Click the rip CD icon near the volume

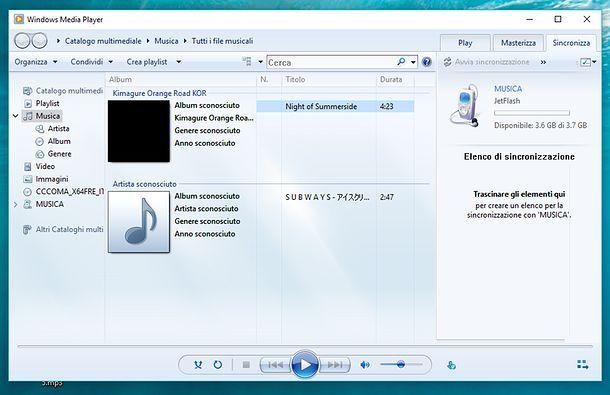click(451, 365)
